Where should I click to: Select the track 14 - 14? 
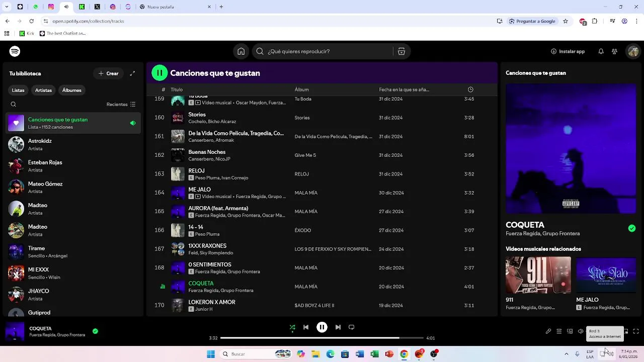click(322, 230)
